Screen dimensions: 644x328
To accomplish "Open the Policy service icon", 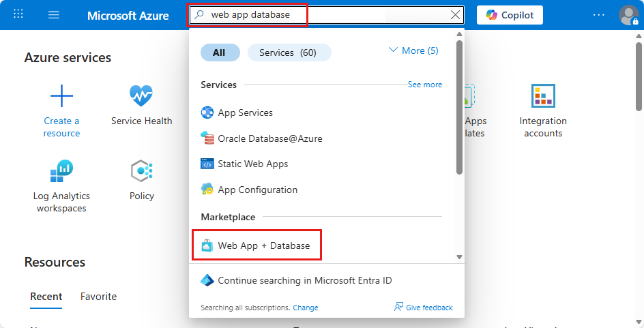I will coord(141,171).
